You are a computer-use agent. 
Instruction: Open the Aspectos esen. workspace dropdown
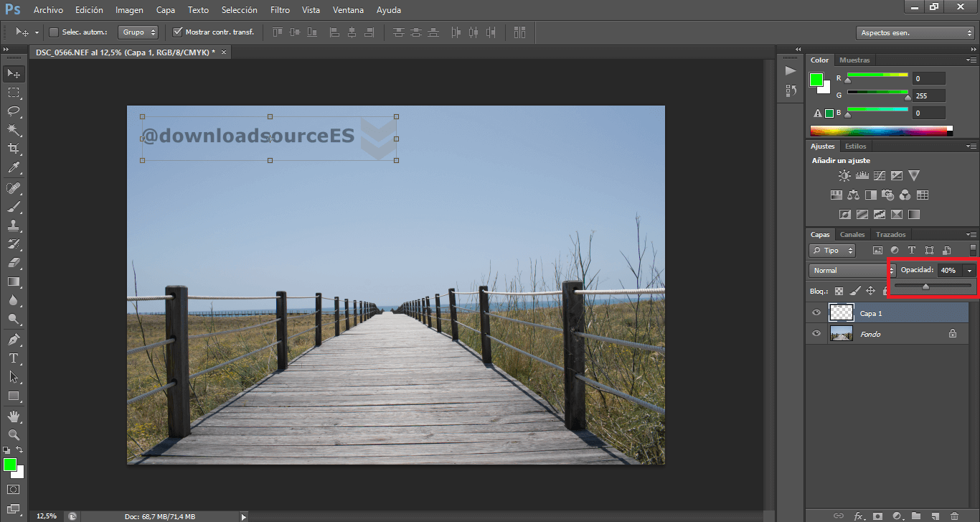[x=915, y=33]
